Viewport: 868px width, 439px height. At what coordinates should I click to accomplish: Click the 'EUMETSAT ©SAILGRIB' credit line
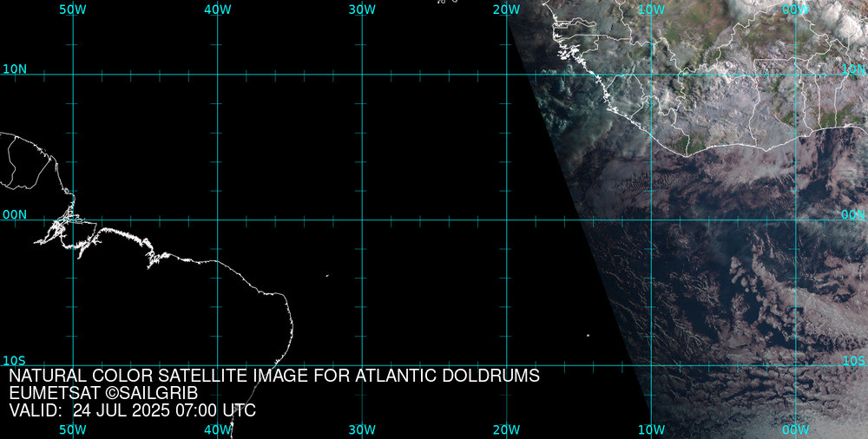[x=103, y=394]
